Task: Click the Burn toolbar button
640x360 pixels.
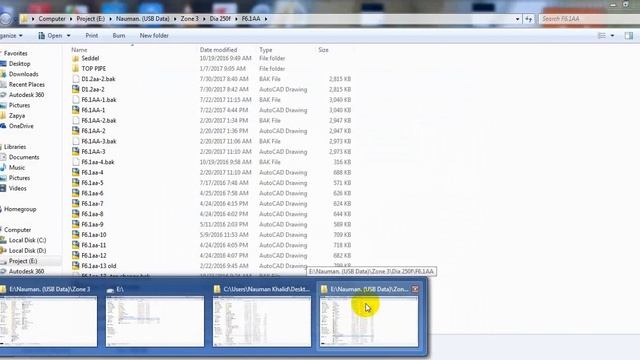Action: coord(119,36)
